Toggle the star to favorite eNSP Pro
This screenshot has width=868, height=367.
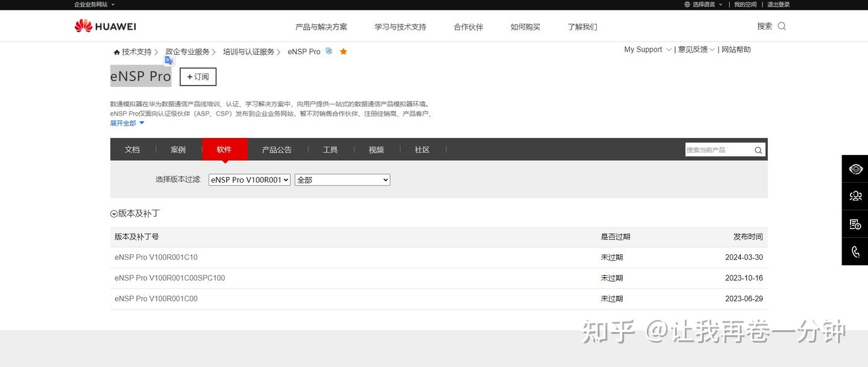coord(343,51)
